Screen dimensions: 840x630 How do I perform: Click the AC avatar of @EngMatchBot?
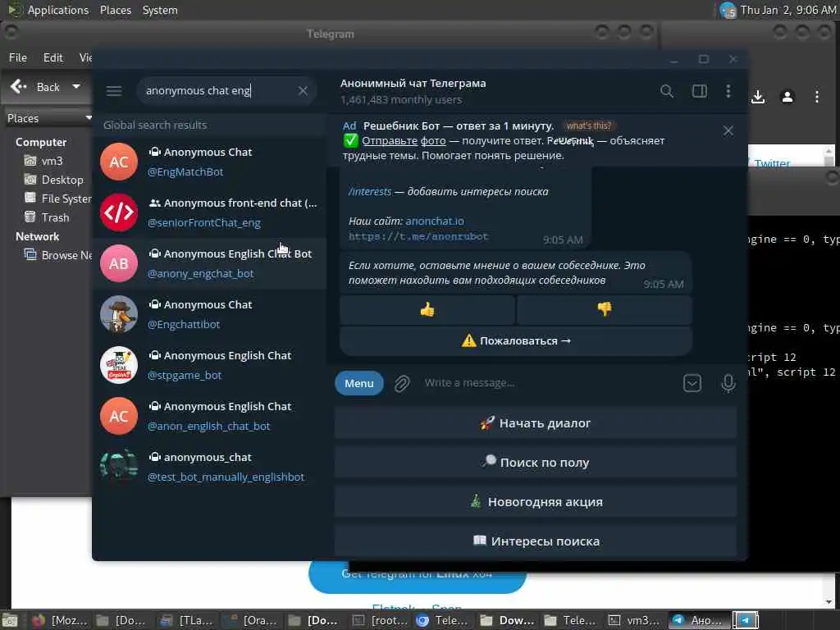[119, 162]
